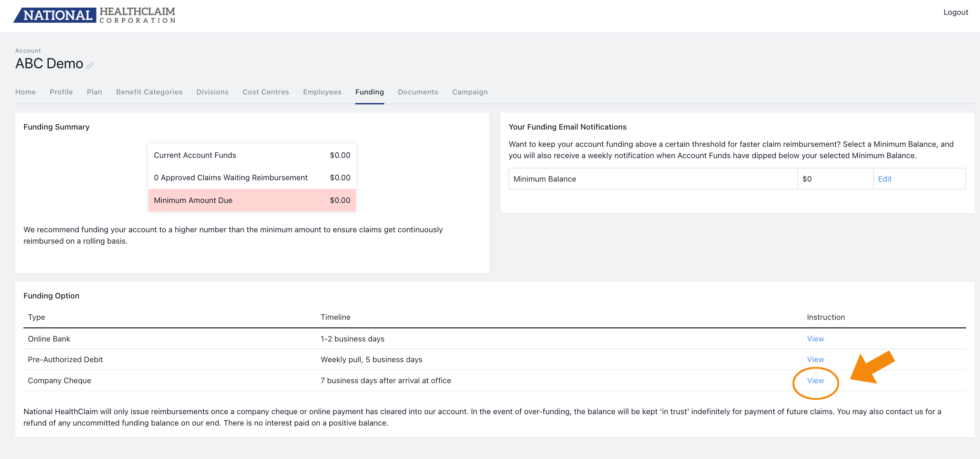Click the Current Account Funds $0.00 amount
Viewport: 980px width, 459px height.
(x=340, y=155)
